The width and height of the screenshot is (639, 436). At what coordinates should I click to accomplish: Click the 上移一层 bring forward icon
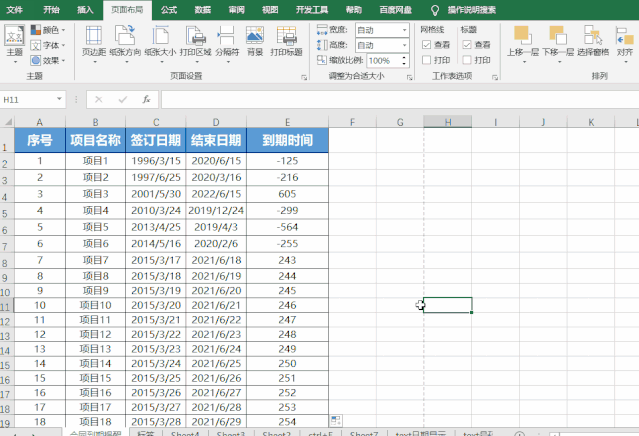pos(523,35)
